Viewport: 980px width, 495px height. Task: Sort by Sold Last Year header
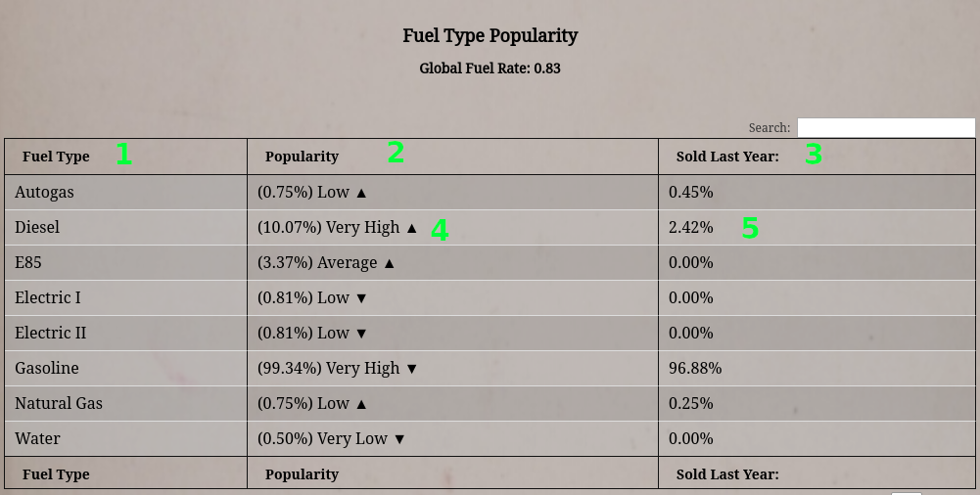727,157
